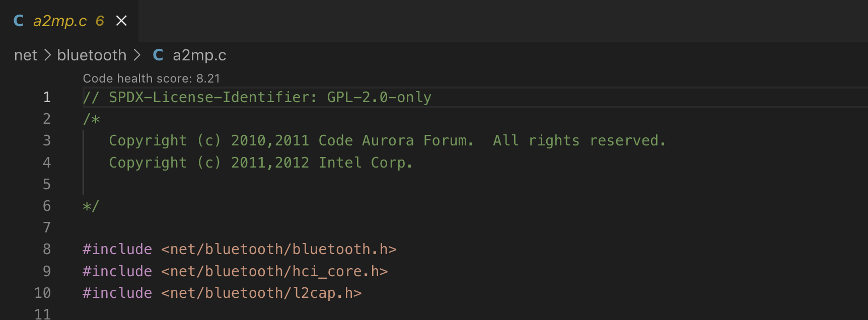This screenshot has width=868, height=320.
Task: Click line number 3 beside the copyright line
Action: 46,140
